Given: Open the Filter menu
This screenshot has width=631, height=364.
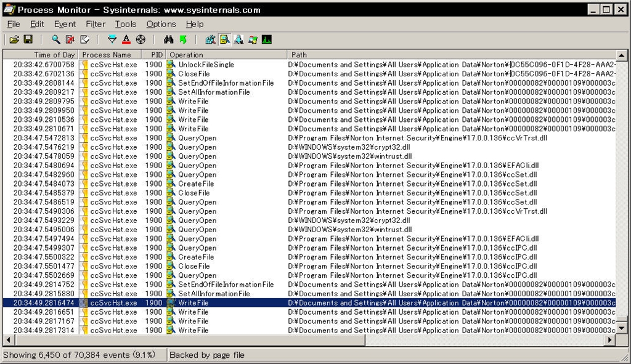Looking at the screenshot, I should point(96,24).
